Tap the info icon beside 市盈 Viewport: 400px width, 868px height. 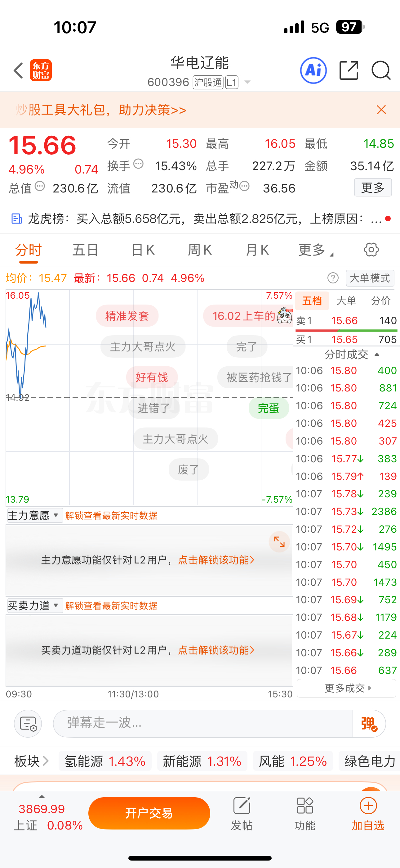click(x=244, y=186)
